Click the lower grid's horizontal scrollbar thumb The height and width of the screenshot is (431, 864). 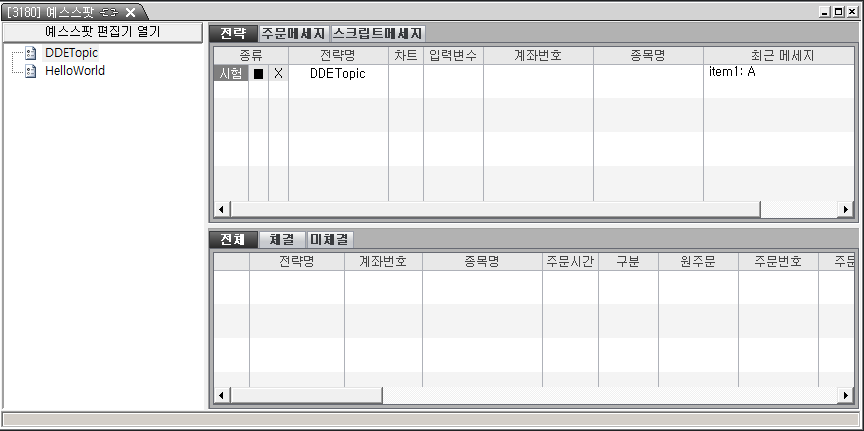coord(306,396)
